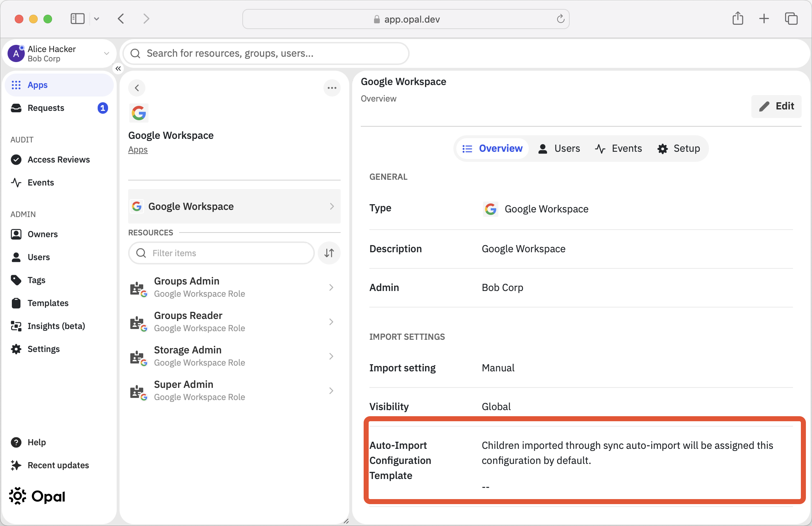This screenshot has height=526, width=812.
Task: Click the Safari share icon
Action: click(x=738, y=18)
